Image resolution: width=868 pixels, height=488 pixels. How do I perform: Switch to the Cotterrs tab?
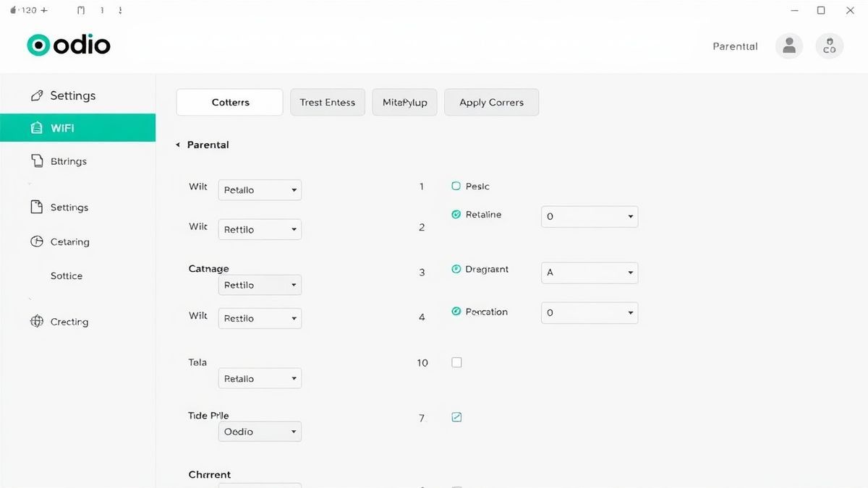[229, 103]
